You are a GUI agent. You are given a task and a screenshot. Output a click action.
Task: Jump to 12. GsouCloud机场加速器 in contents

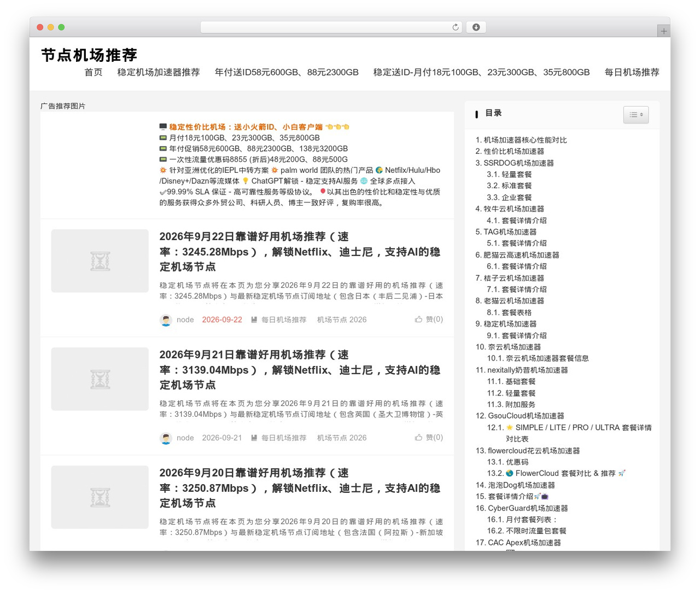coord(520,416)
